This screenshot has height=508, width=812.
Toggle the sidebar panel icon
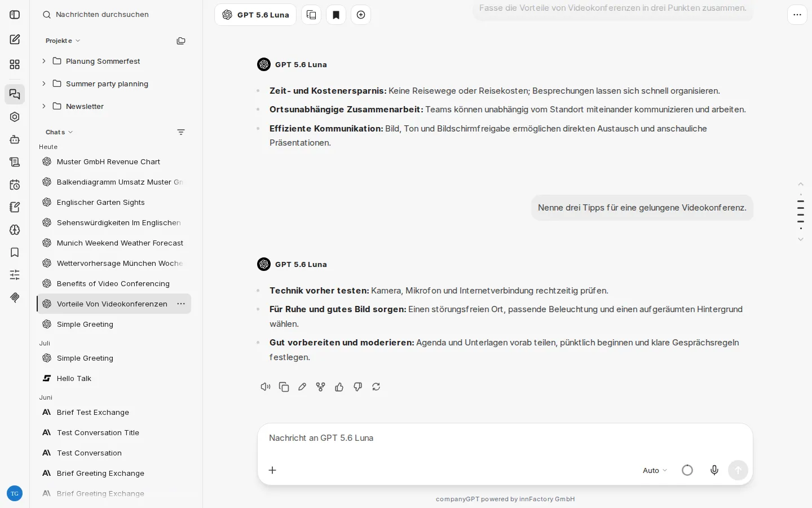[x=15, y=15]
